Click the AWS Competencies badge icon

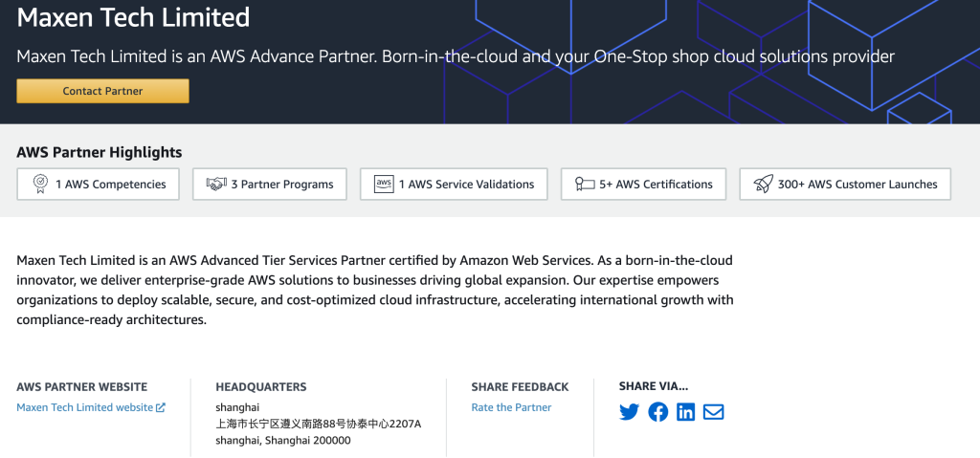[x=40, y=184]
